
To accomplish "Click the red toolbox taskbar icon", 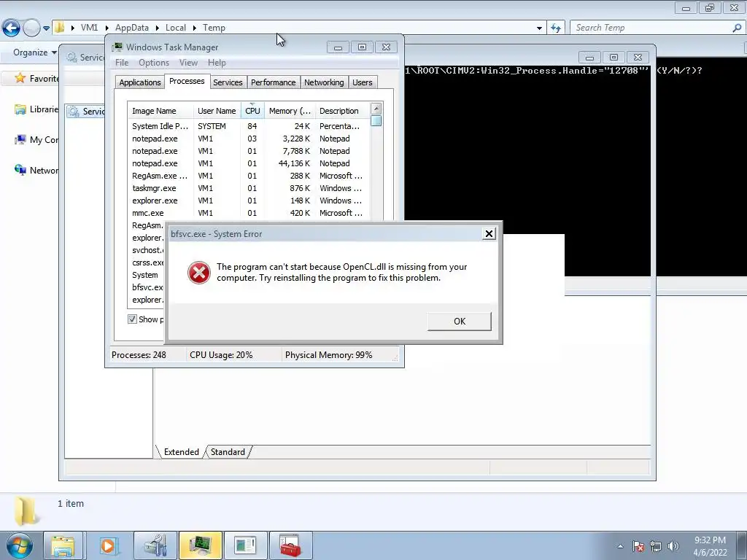I will tap(290, 546).
